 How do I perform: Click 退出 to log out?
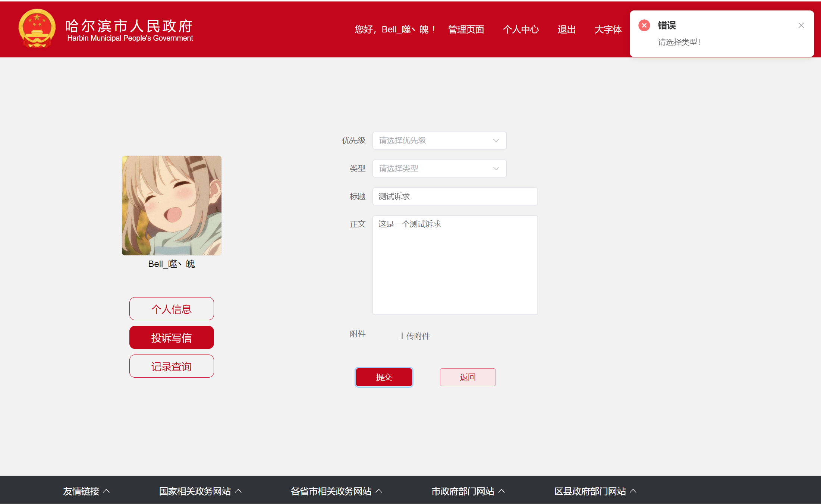click(566, 29)
